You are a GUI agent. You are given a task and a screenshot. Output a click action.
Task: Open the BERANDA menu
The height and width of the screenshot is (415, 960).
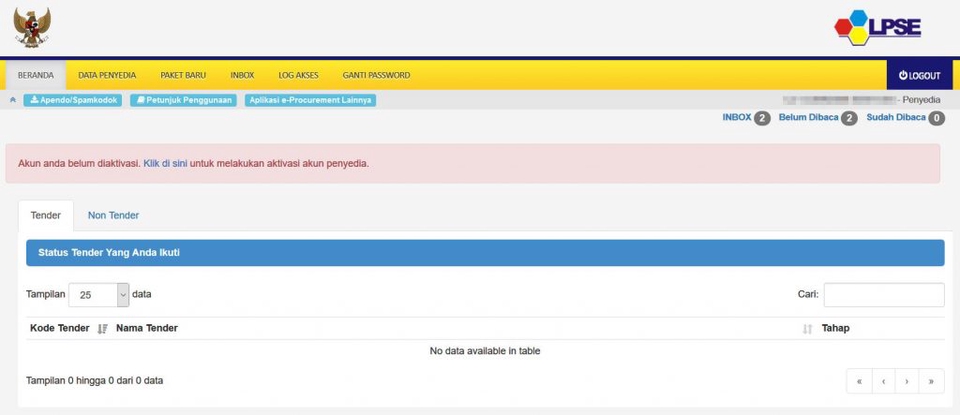click(36, 75)
